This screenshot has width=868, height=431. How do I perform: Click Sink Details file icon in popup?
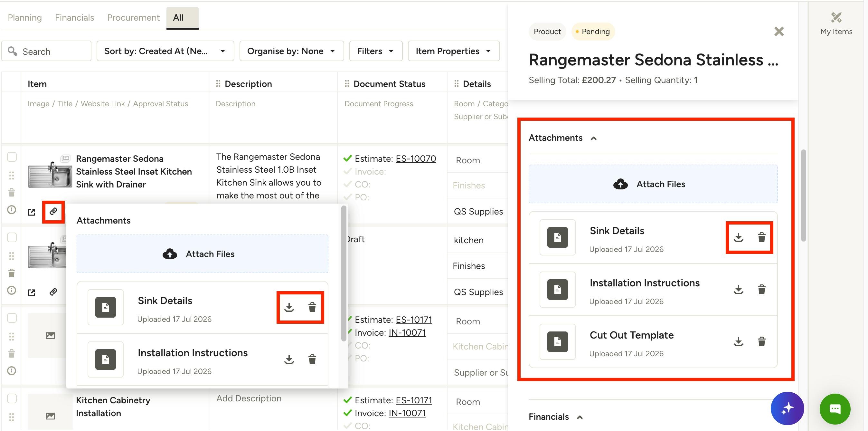coord(106,307)
